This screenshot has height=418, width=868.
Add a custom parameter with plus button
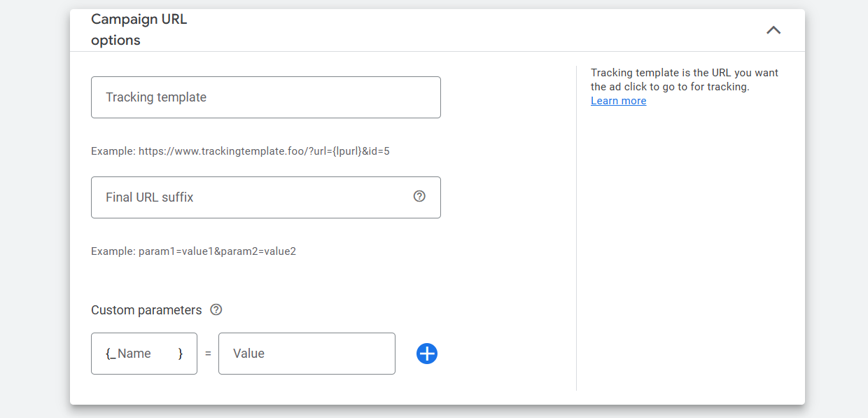427,354
